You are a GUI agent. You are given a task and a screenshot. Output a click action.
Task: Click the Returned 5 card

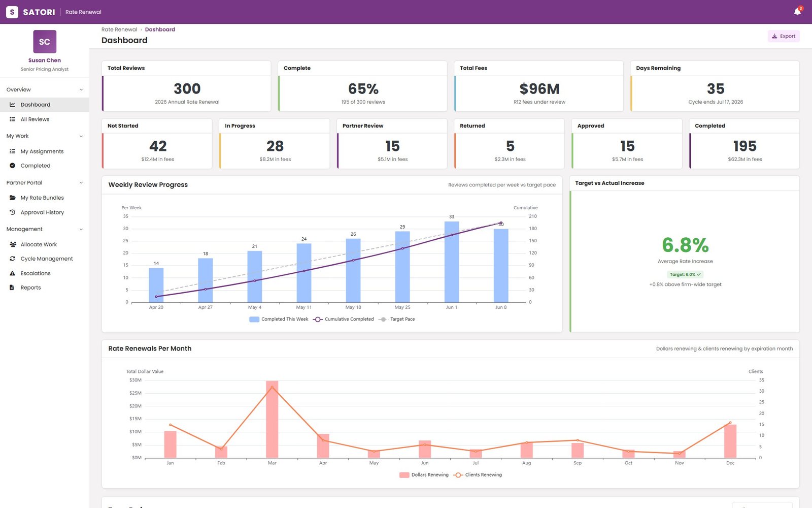[x=510, y=144]
